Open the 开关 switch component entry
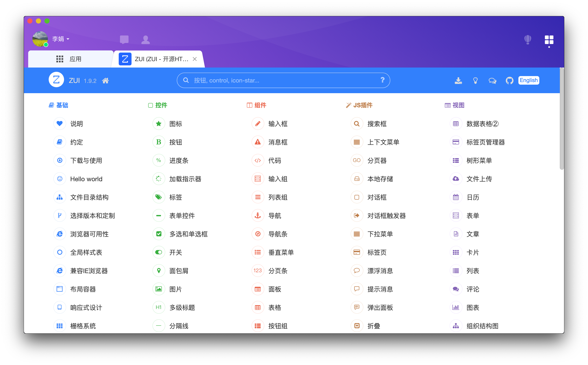 pyautogui.click(x=175, y=253)
